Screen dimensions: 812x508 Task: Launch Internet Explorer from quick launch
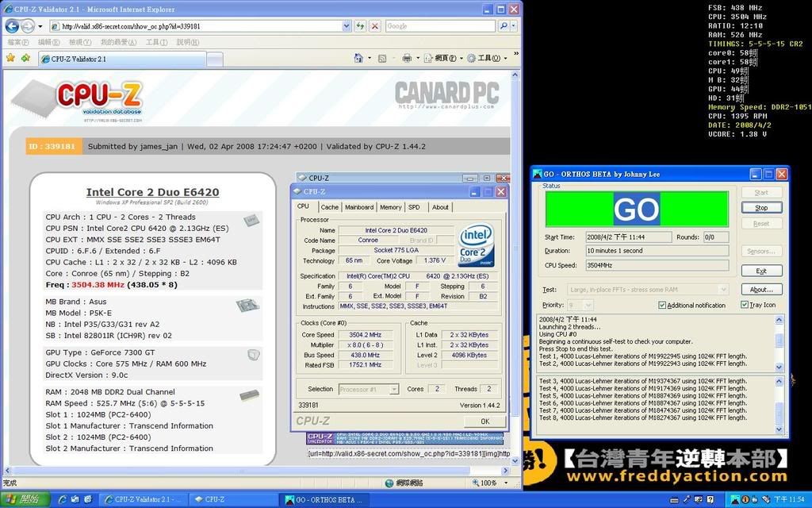pyautogui.click(x=63, y=499)
